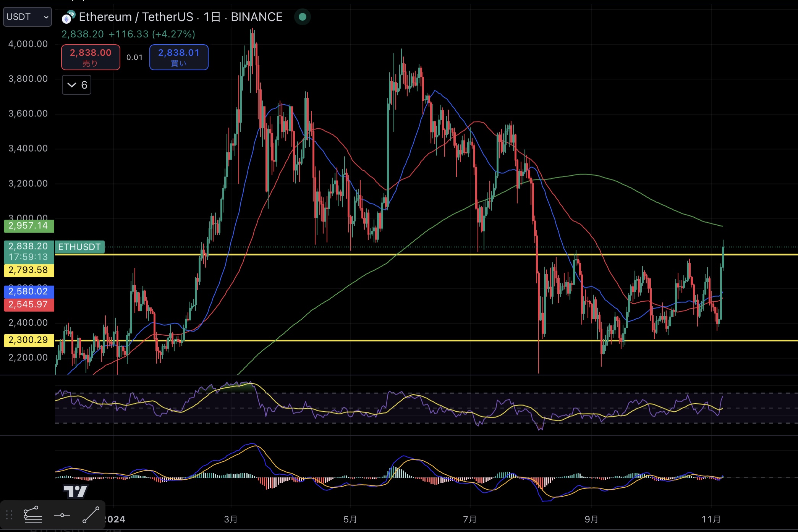
Task: Click the current price 2,838.20 countdown label
Action: pos(29,252)
